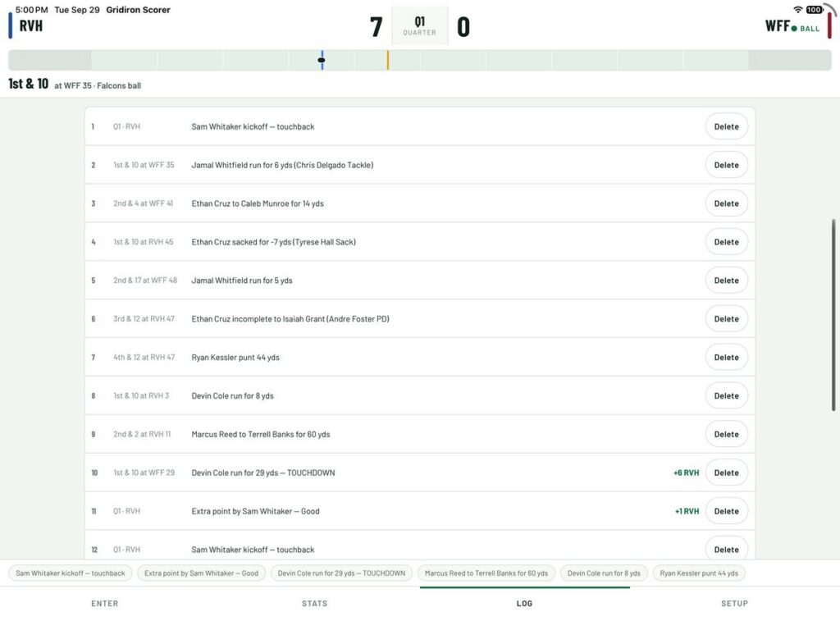Click the +6 RVH score tag
This screenshot has height=630, width=840.
tap(687, 473)
